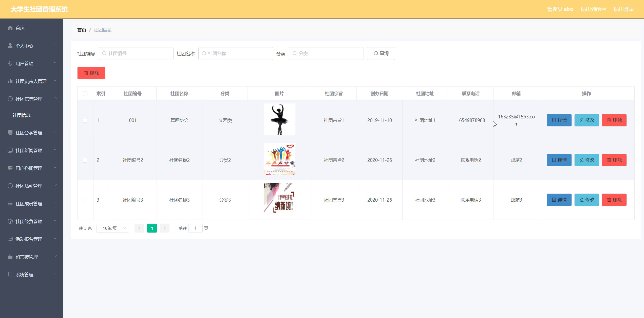This screenshot has width=644, height=318.
Task: Click the 退出到前台 link in header
Action: [x=593, y=9]
